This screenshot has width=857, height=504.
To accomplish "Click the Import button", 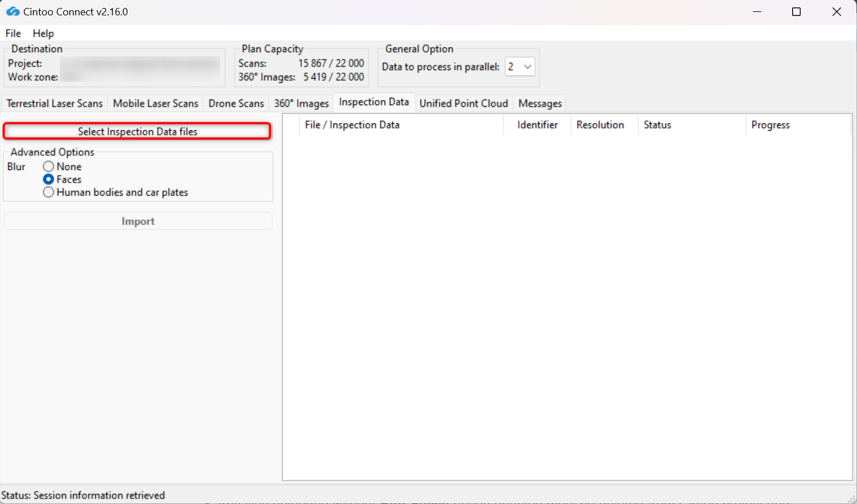I will [x=138, y=221].
